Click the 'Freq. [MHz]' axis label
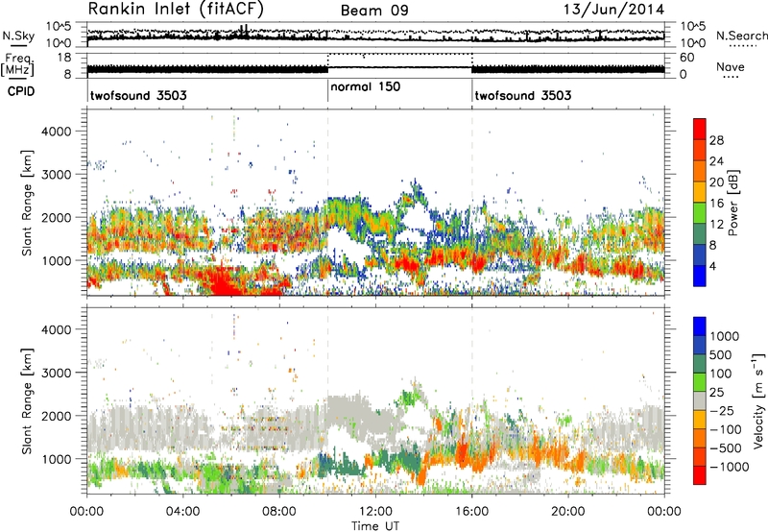Screen dimensions: 768x532 pyautogui.click(x=17, y=65)
